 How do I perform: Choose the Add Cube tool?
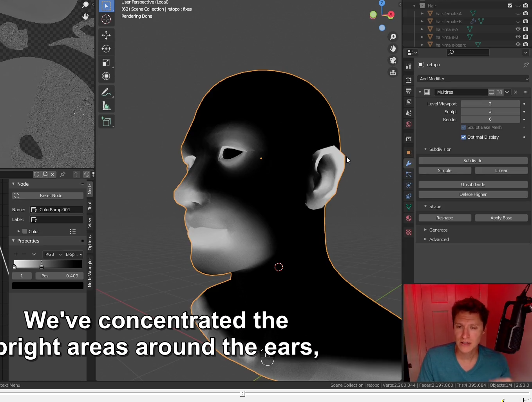pos(106,122)
